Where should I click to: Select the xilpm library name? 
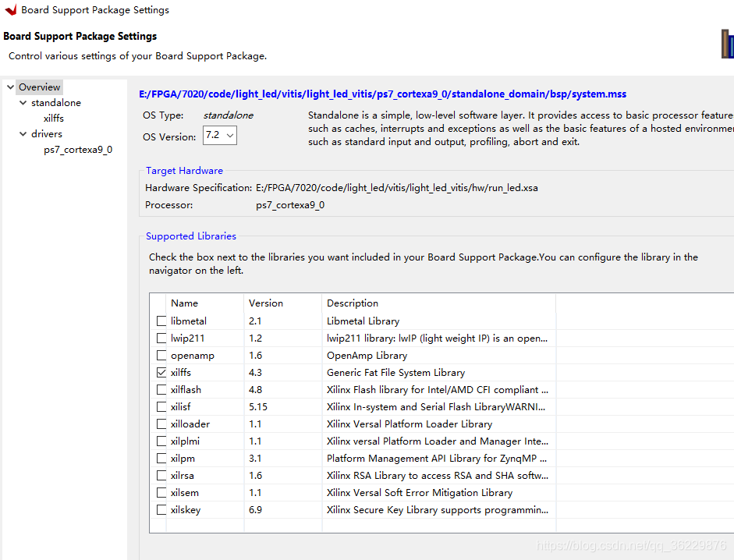[183, 459]
